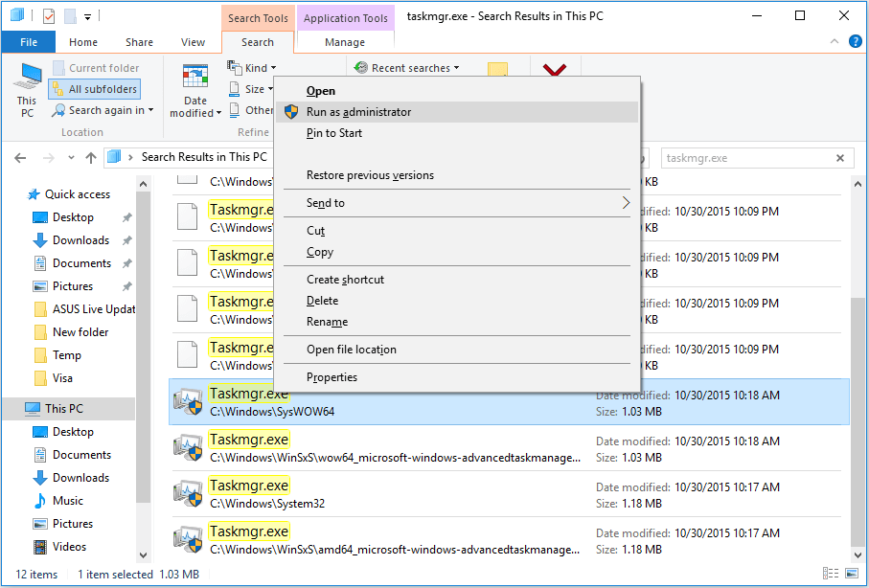The height and width of the screenshot is (588, 869).
Task: Click the Up folder arrow
Action: pos(91,158)
